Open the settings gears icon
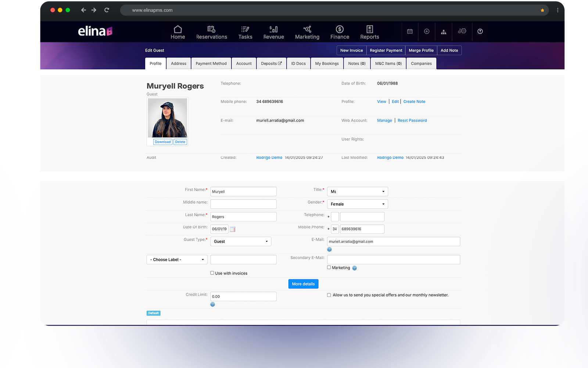588x368 pixels. (462, 31)
